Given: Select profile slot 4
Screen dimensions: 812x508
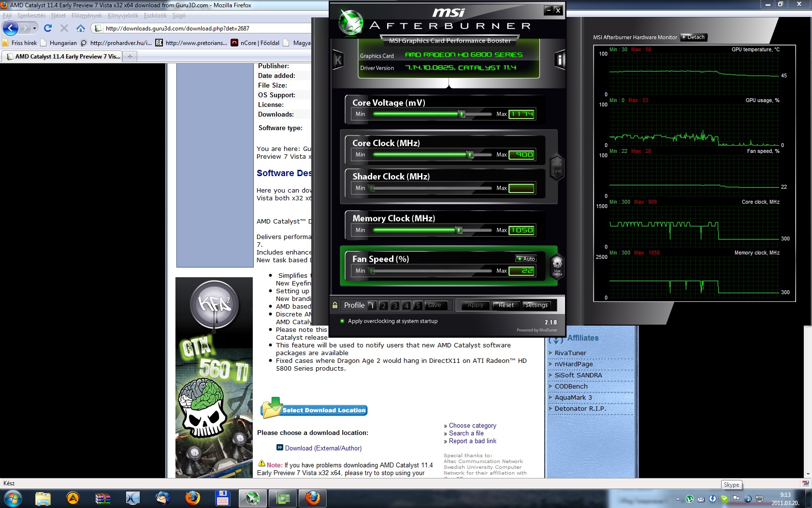Looking at the screenshot, I should 406,305.
